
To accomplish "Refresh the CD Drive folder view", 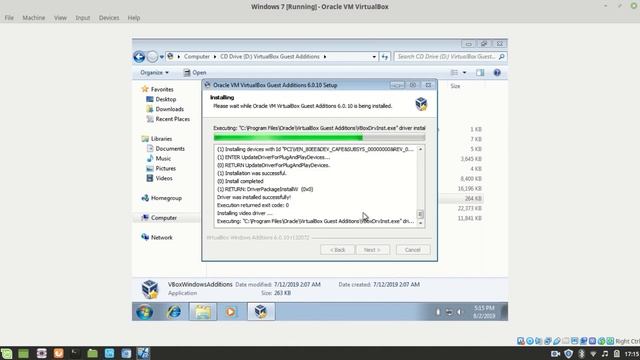I will (385, 57).
